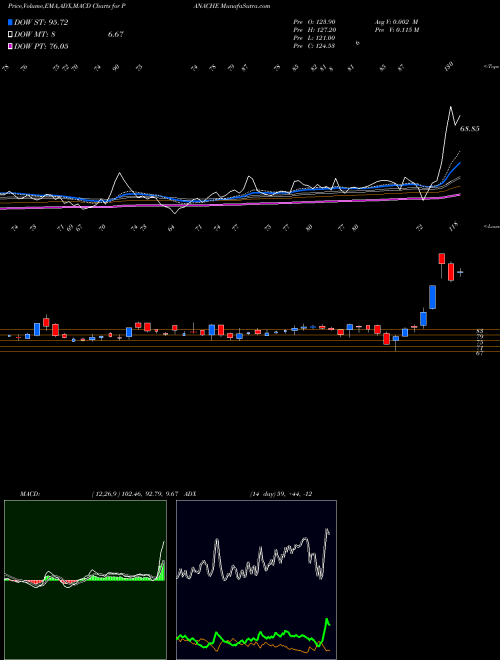Click the '115' lows label near the peak

(x=453, y=227)
